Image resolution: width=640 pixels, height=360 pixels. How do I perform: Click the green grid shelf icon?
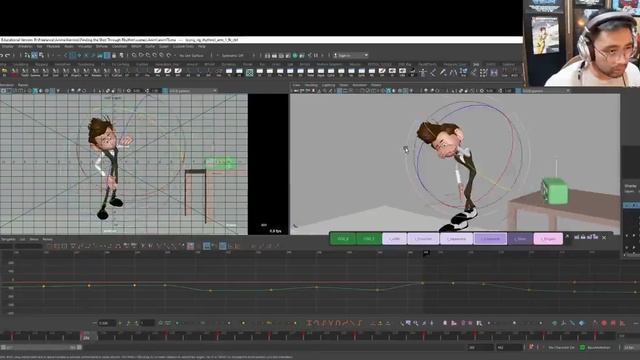click(249, 73)
